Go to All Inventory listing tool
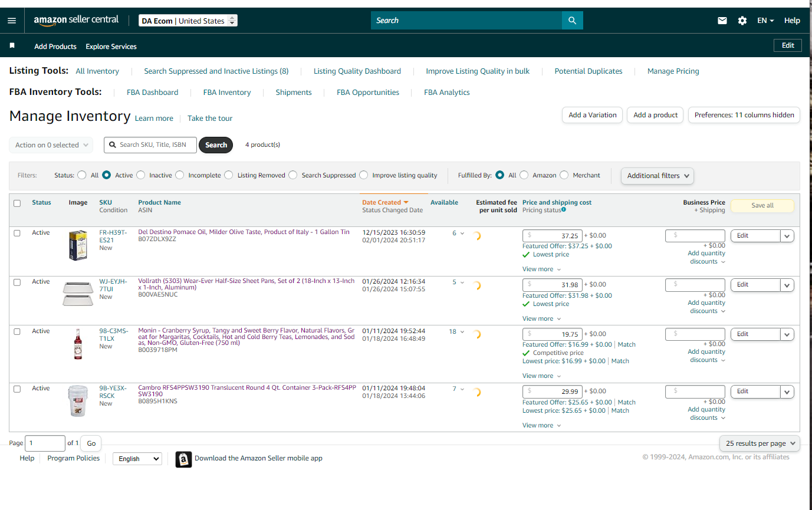812x510 pixels. 97,71
